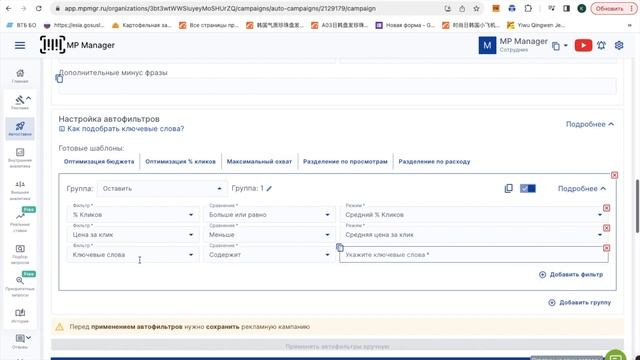The image size is (640, 360).
Task: Go back in browser history
Action: [x=9, y=9]
